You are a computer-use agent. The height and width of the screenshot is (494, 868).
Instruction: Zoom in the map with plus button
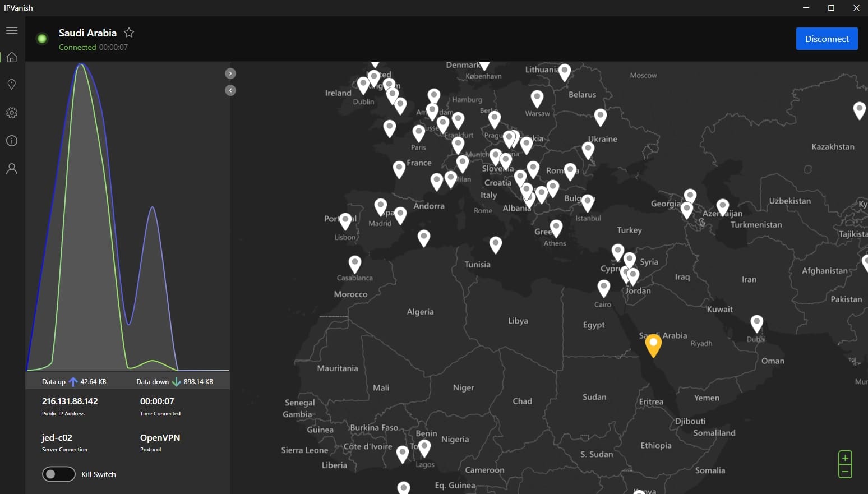coord(845,458)
